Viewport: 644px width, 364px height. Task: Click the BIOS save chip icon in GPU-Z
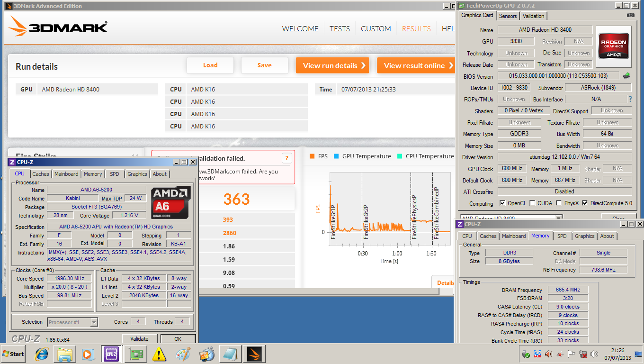(626, 76)
